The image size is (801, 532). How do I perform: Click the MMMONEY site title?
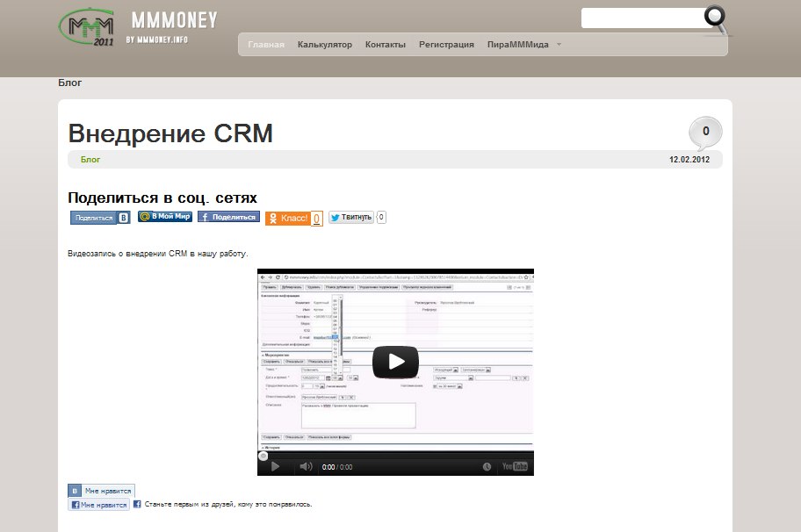pos(174,20)
